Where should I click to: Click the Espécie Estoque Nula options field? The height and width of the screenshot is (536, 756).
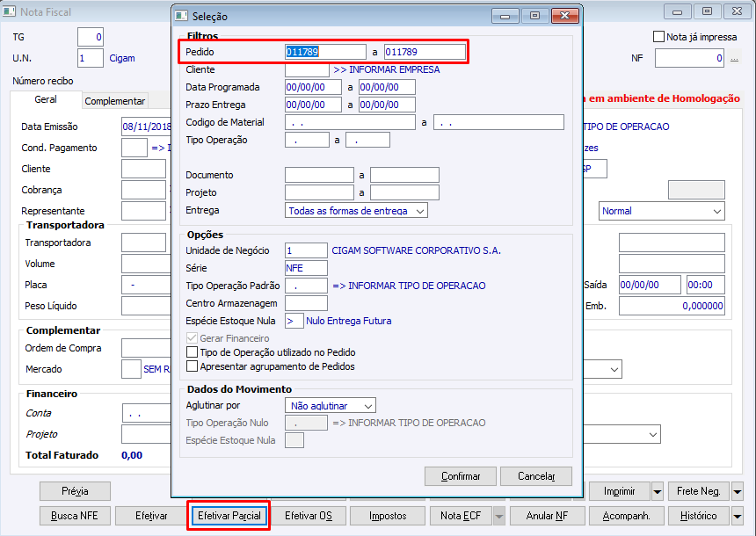point(294,321)
